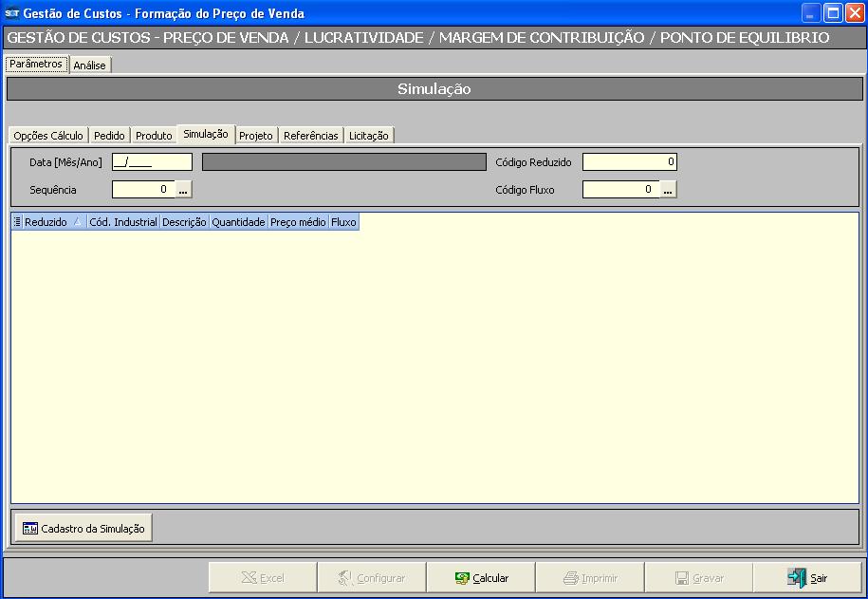Switch to the Análise tab
This screenshot has width=868, height=599.
pyautogui.click(x=90, y=66)
